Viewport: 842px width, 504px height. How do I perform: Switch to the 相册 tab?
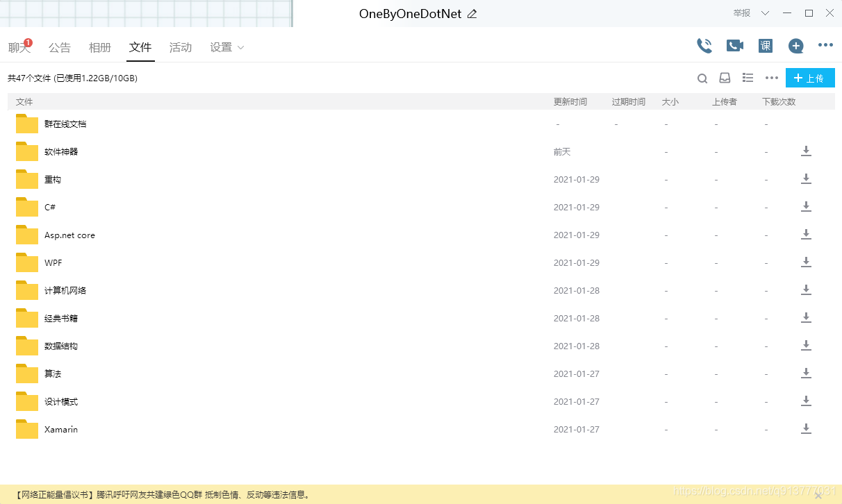point(100,47)
